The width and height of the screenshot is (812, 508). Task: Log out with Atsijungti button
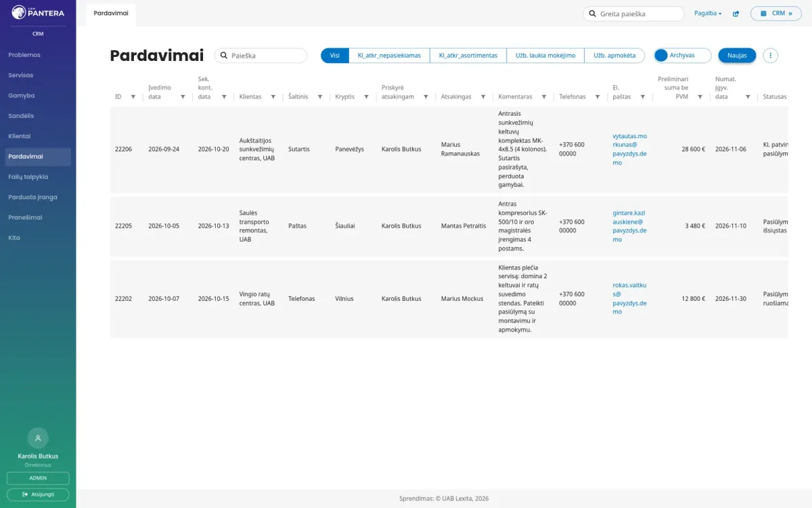coord(38,494)
